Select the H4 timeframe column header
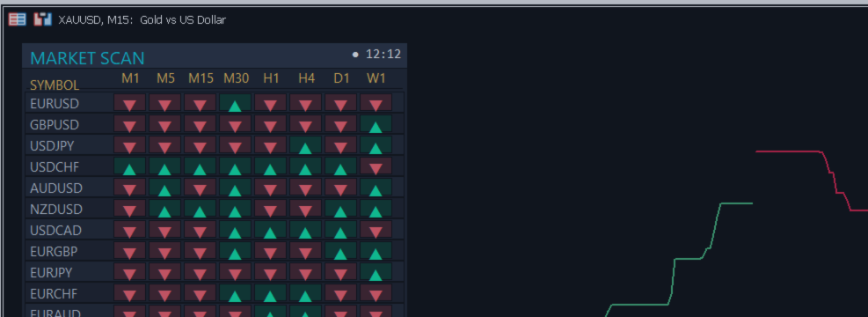The height and width of the screenshot is (317, 868). (x=307, y=78)
